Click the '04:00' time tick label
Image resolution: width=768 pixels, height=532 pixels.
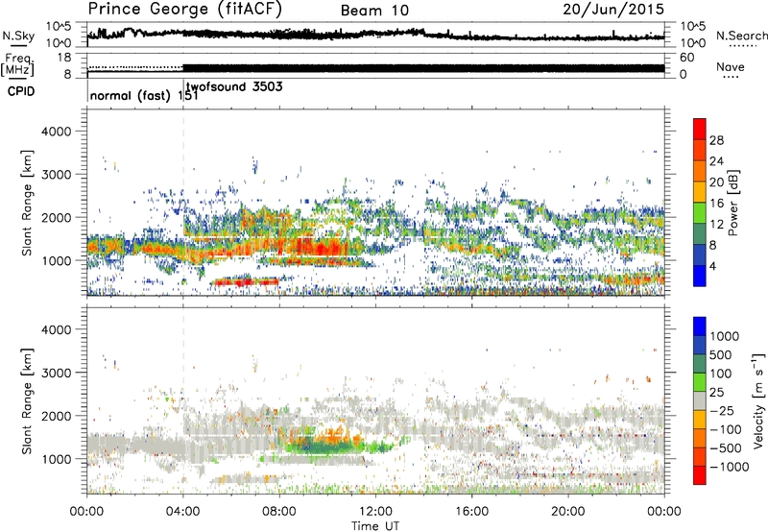coord(183,512)
